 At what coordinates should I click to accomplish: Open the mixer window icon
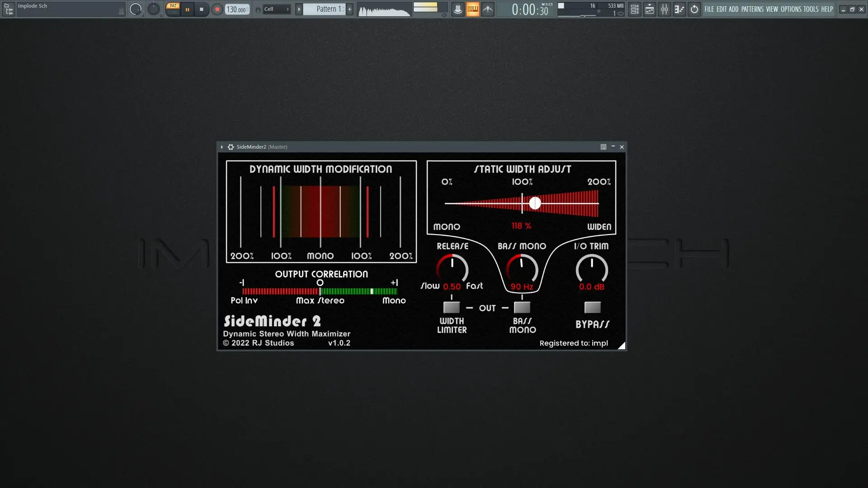(665, 9)
